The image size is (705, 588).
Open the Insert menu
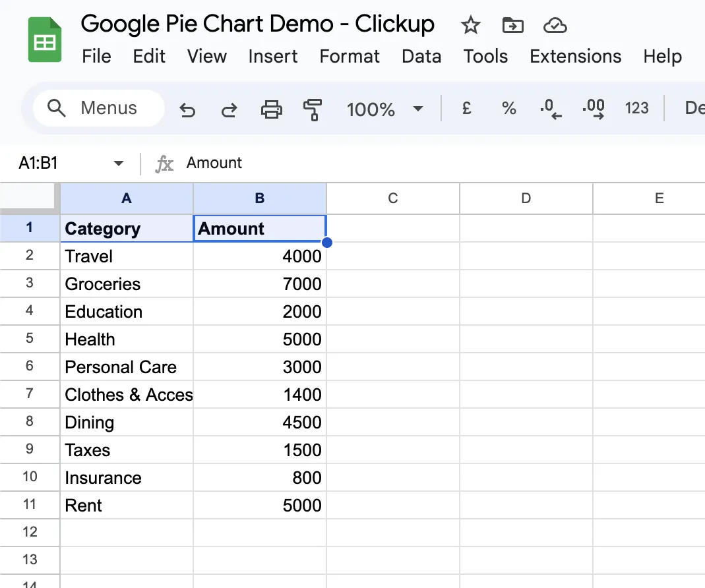pos(273,57)
